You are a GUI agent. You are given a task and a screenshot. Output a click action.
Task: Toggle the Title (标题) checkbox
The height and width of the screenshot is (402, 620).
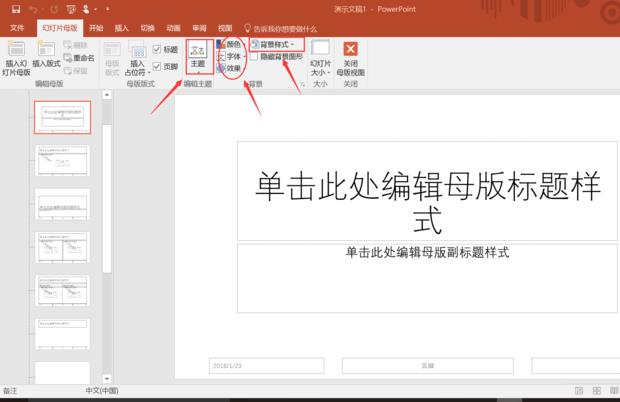(x=157, y=49)
